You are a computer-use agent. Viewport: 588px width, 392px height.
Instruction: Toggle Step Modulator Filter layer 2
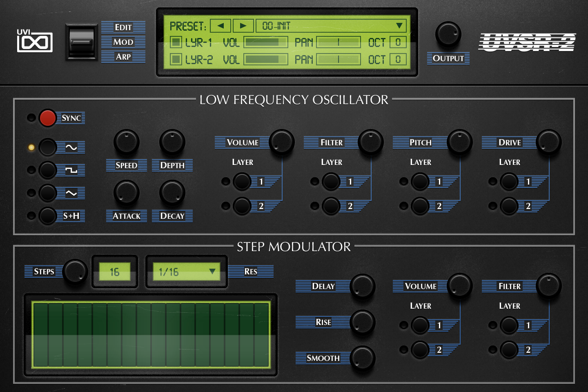tap(509, 350)
